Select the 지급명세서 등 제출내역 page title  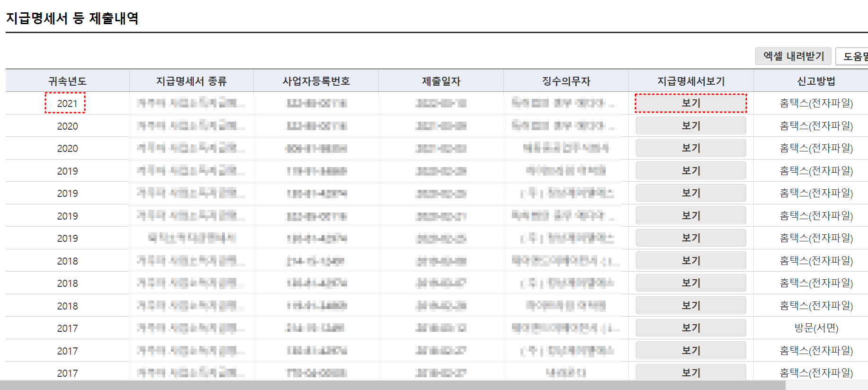[x=72, y=18]
